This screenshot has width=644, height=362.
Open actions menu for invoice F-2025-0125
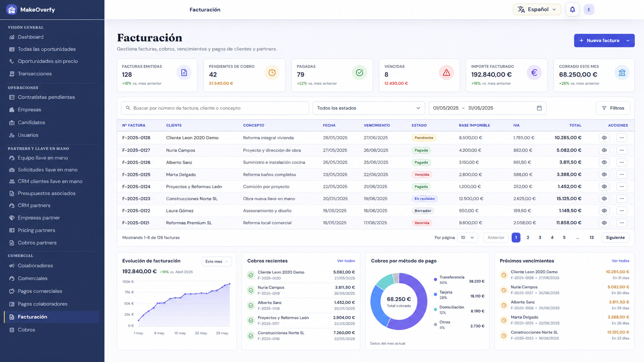622,175
